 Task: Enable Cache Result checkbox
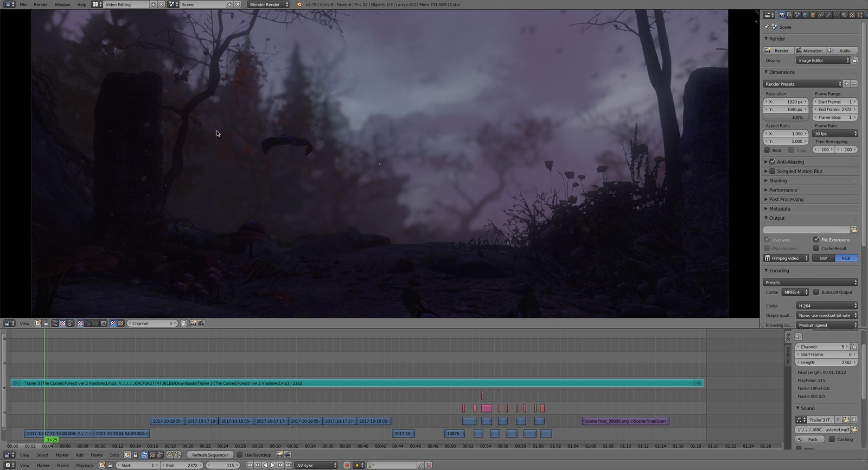816,248
